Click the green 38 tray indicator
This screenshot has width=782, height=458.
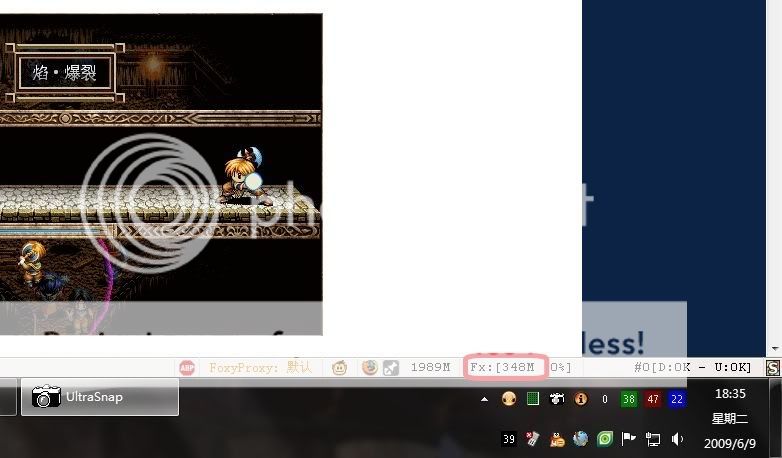tap(628, 399)
